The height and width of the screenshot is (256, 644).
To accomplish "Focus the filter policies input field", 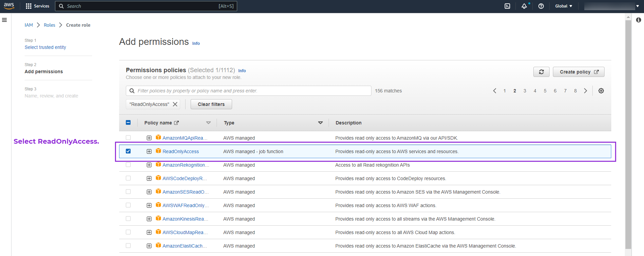I will (249, 91).
